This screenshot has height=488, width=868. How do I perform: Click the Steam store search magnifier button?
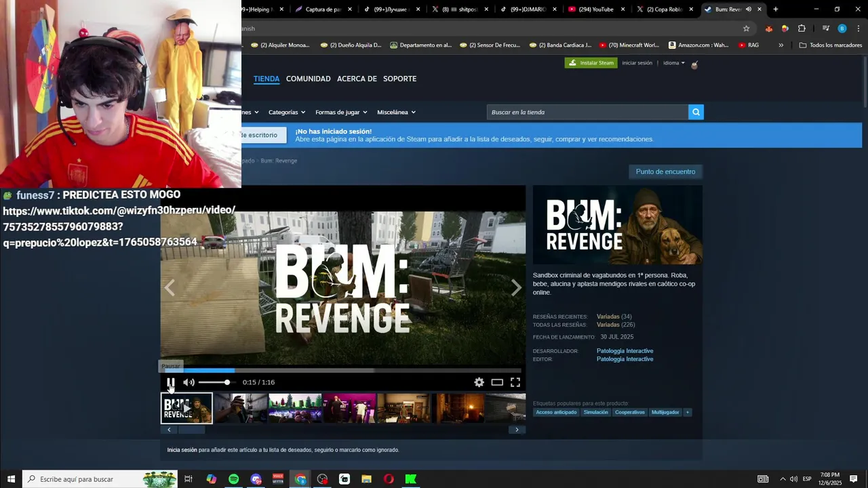[x=696, y=112]
